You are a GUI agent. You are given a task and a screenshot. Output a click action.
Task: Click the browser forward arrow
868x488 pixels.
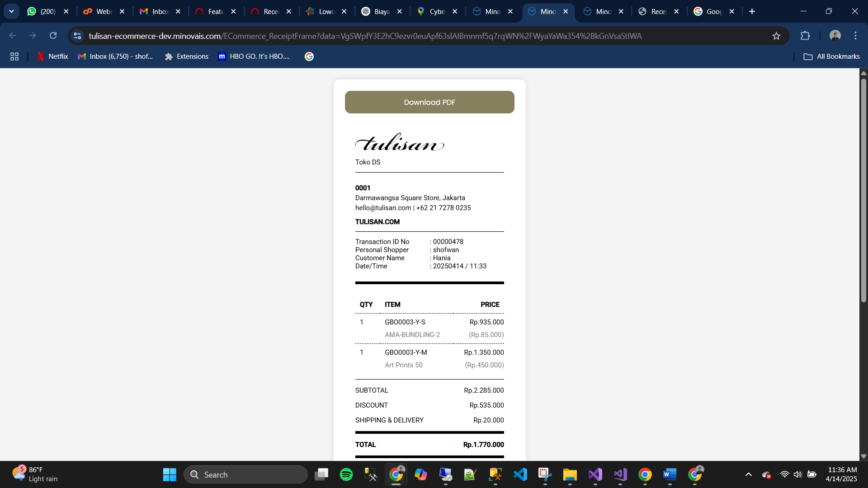(x=33, y=36)
